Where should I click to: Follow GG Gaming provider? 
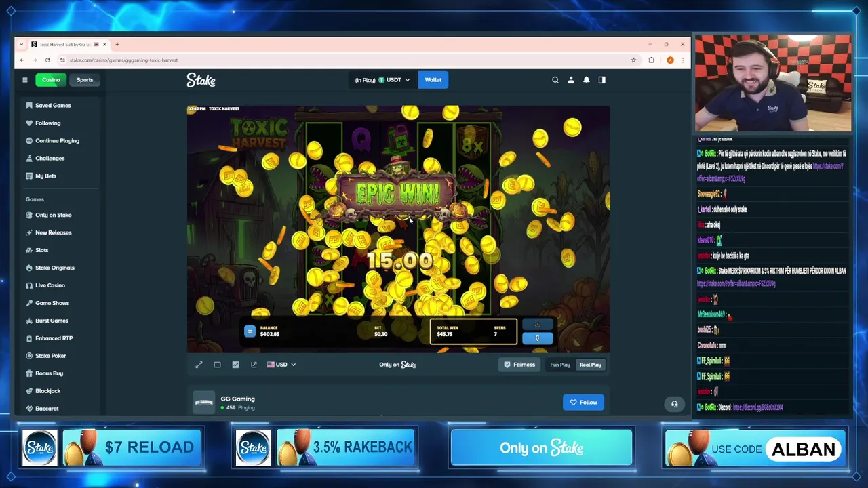[583, 403]
